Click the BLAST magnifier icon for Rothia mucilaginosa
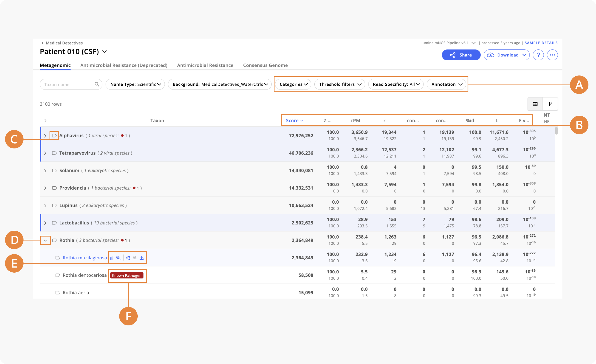 118,258
